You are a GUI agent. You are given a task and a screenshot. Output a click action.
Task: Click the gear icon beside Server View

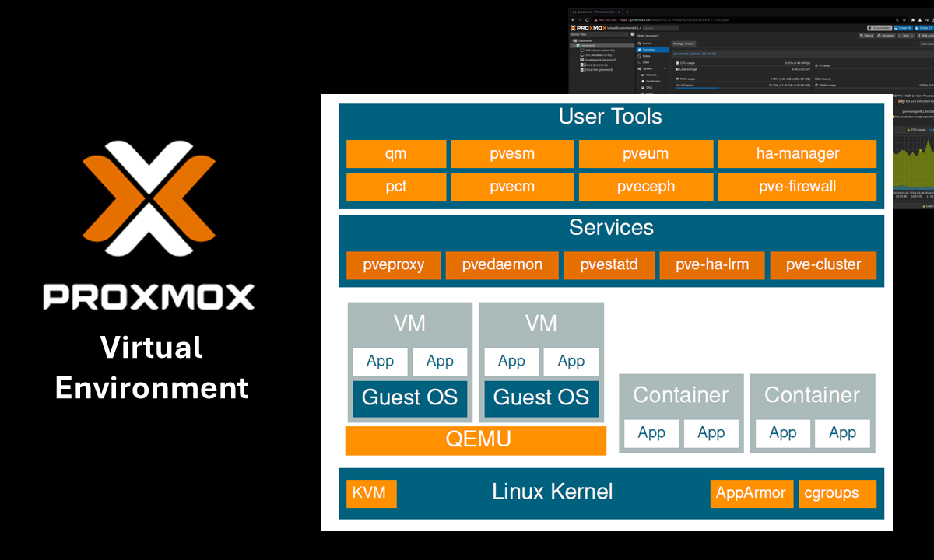(631, 34)
